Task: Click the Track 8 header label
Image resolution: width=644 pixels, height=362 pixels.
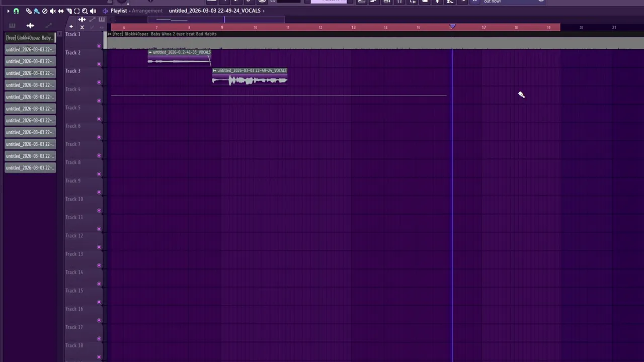Action: [x=73, y=162]
